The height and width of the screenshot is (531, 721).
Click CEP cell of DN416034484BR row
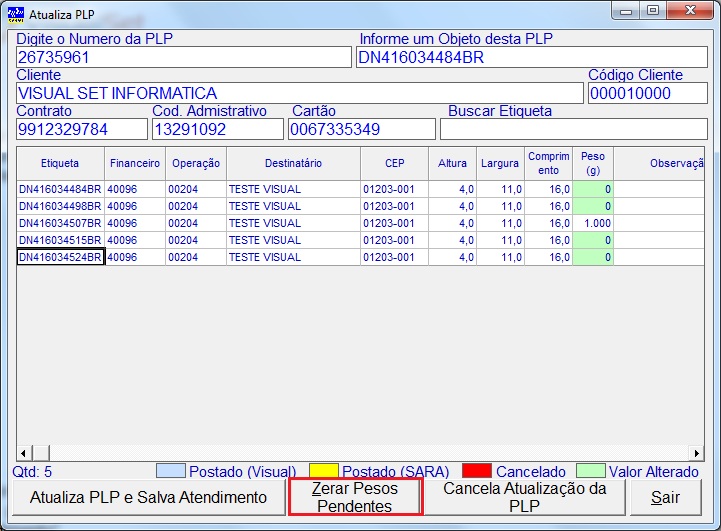point(395,189)
